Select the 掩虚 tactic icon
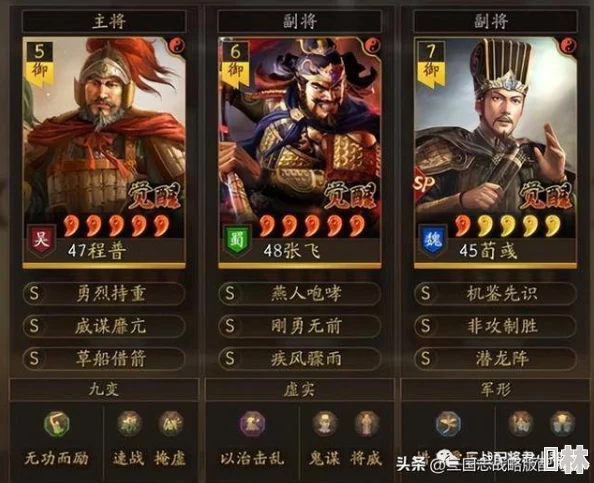The image size is (594, 483). pyautogui.click(x=170, y=424)
